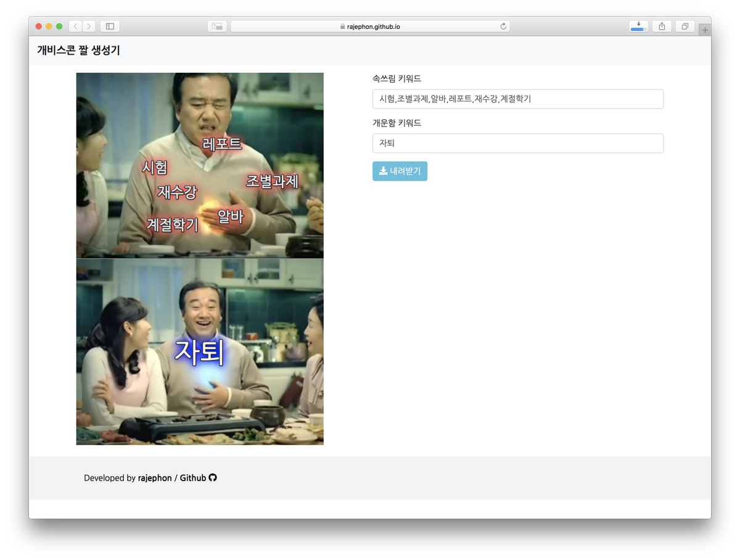Screen dimensions: 740x560
Task: Go forward with Safari's forward arrow
Action: 89,27
